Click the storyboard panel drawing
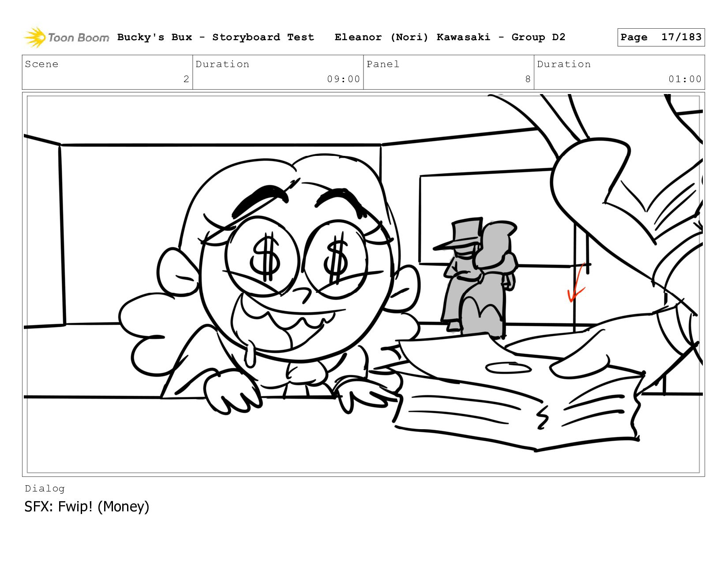This screenshot has width=728, height=563. pyautogui.click(x=364, y=284)
